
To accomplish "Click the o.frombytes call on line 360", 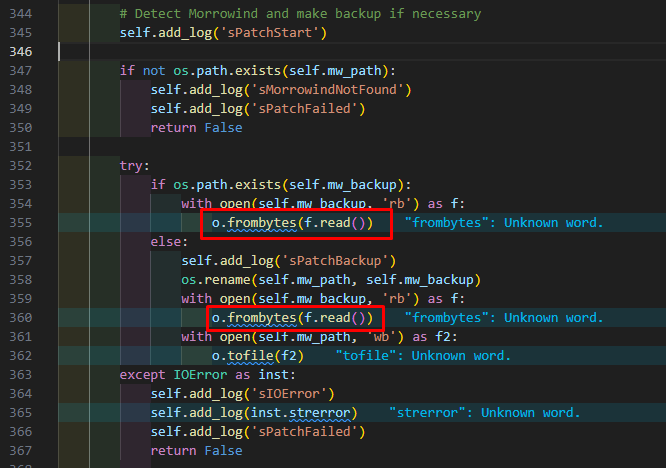I will pos(292,318).
